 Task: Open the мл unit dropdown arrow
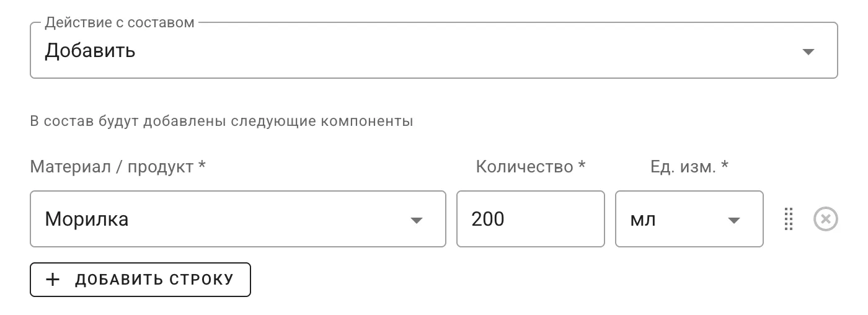(734, 220)
